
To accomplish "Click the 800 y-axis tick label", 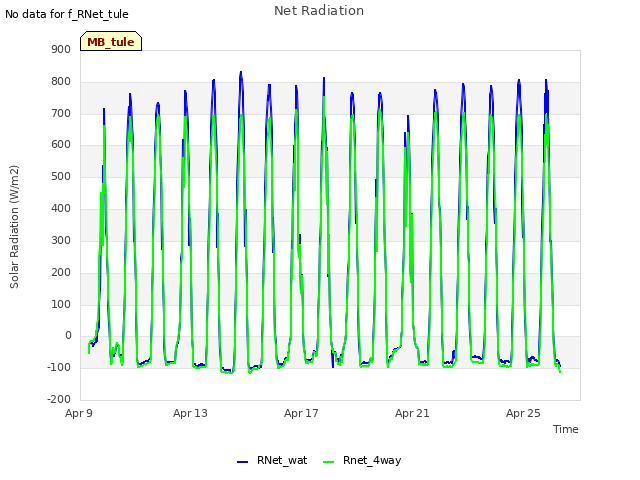I will (61, 81).
